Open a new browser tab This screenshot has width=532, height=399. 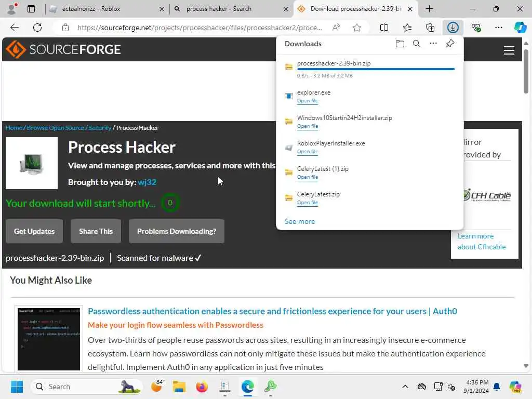(429, 9)
